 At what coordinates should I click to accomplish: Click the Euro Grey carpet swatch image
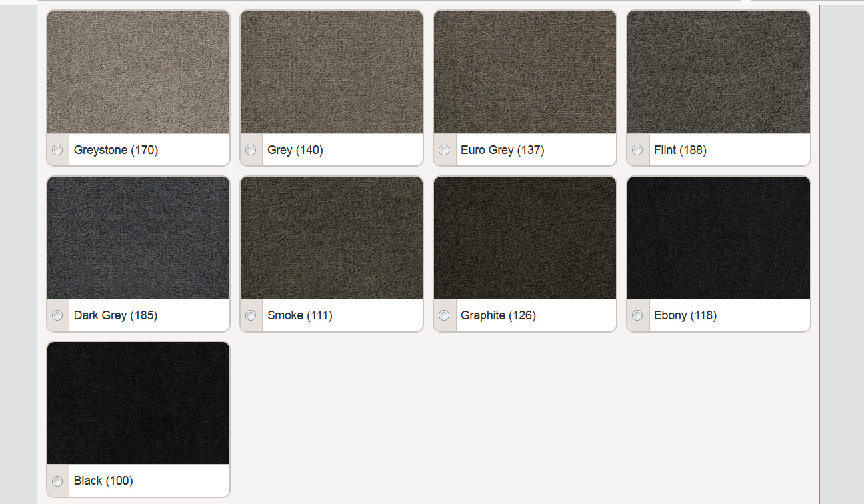(525, 72)
